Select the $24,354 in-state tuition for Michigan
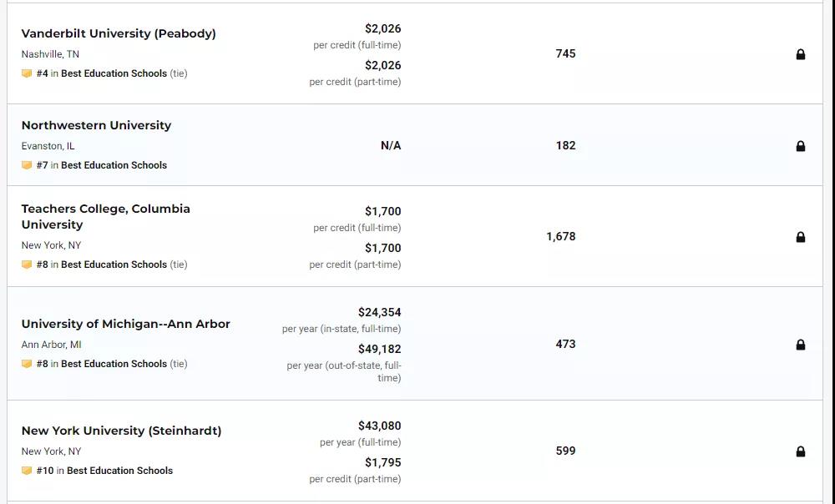 (380, 312)
